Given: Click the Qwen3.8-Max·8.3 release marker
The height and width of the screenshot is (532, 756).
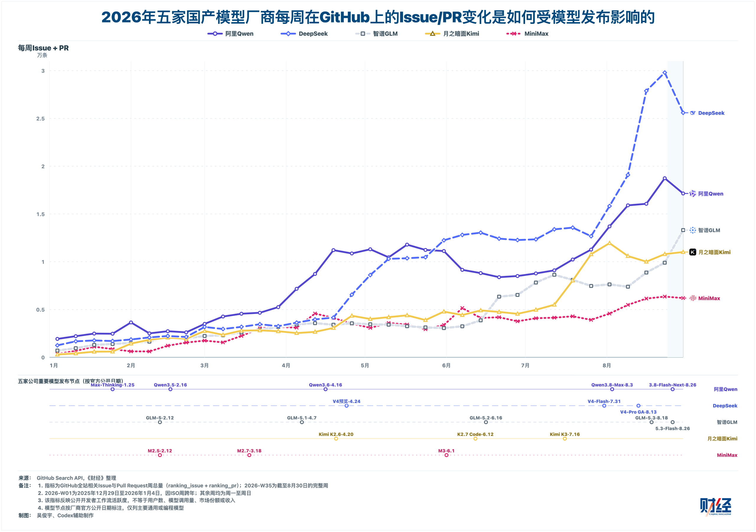Looking at the screenshot, I should click(612, 389).
